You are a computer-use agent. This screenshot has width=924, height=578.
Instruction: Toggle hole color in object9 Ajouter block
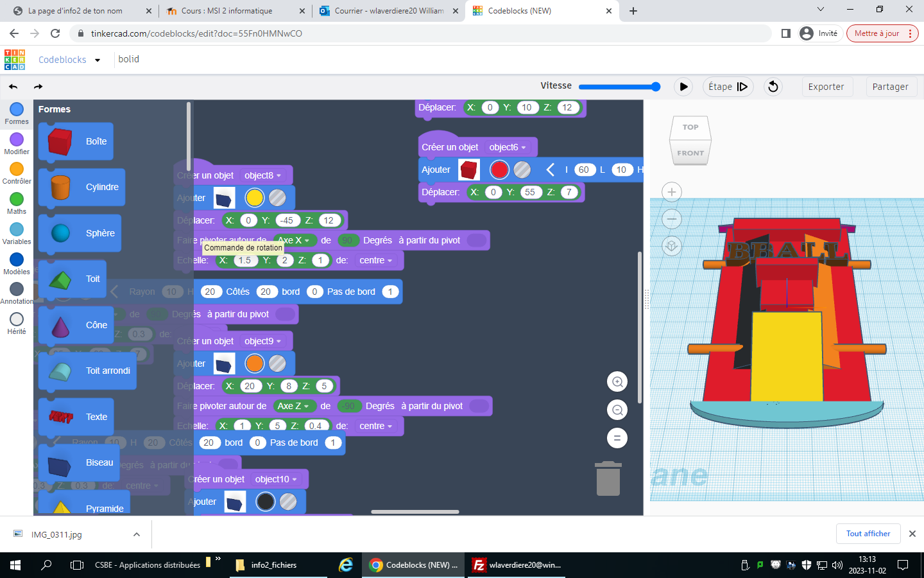click(277, 363)
